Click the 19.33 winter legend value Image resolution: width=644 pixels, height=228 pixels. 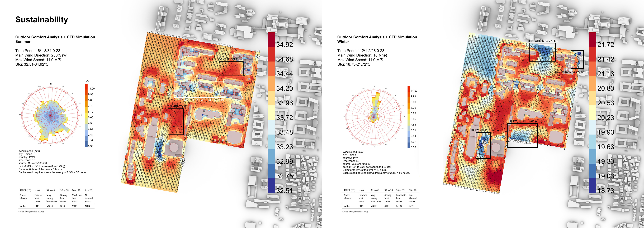pyautogui.click(x=606, y=161)
